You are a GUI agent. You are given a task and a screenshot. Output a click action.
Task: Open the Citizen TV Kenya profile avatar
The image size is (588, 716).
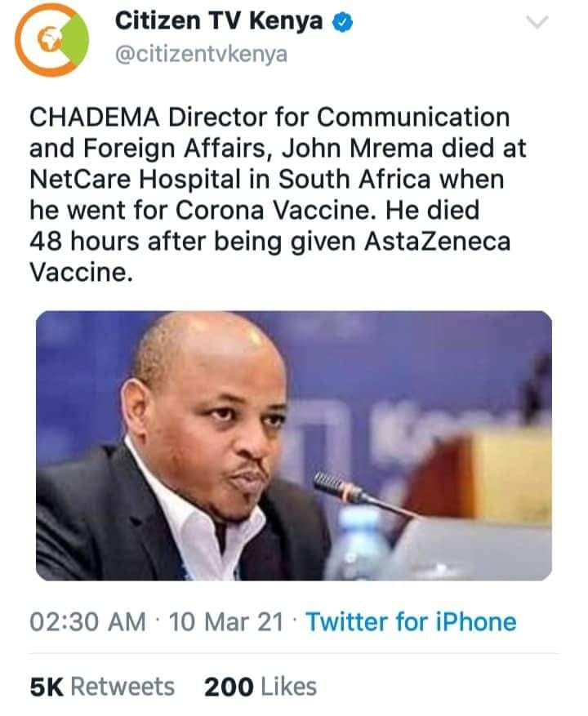[x=51, y=40]
